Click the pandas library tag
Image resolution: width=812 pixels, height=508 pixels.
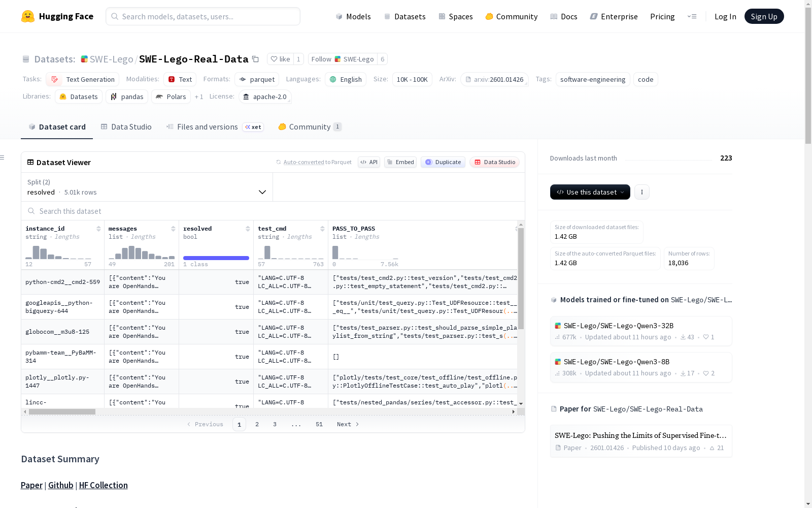(x=127, y=97)
